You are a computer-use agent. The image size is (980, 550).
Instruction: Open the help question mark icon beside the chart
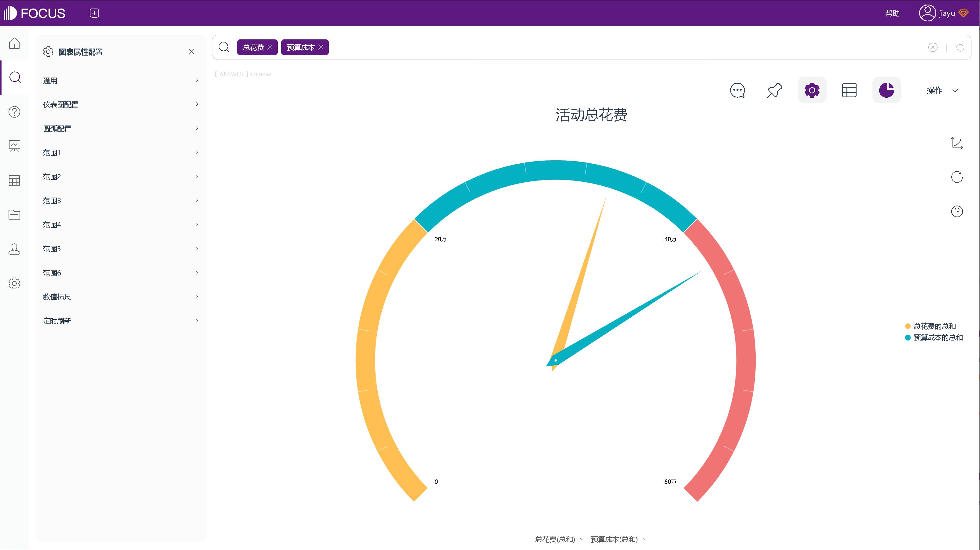point(957,211)
